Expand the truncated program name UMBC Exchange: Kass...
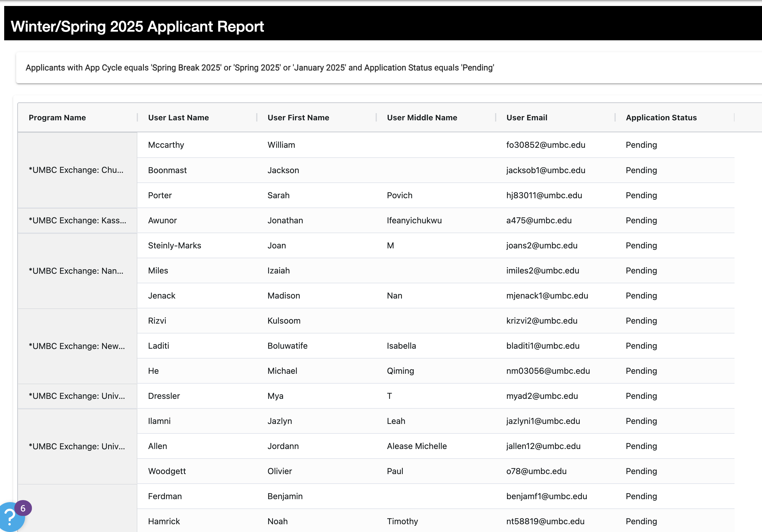This screenshot has height=532, width=762. [77, 220]
